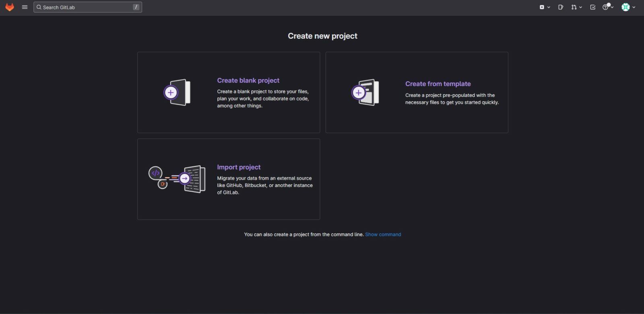The width and height of the screenshot is (644, 314).
Task: Click the Show command link
Action: coord(383,234)
